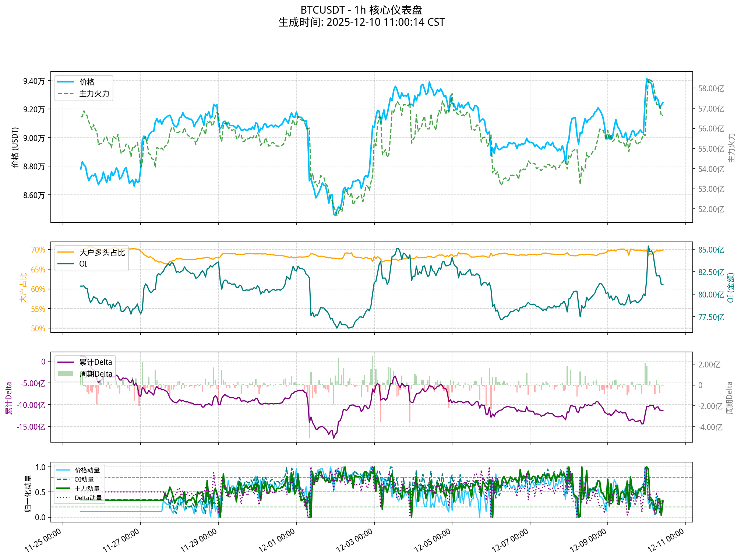Screen dimensions: 741x560
Task: Click the 周期Delta green legend swatch
Action: (x=66, y=374)
